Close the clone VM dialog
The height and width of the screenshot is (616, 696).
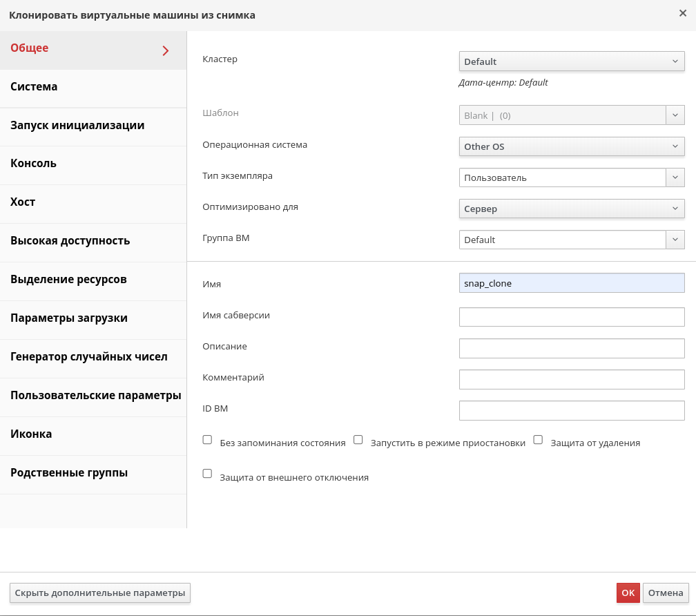683,13
